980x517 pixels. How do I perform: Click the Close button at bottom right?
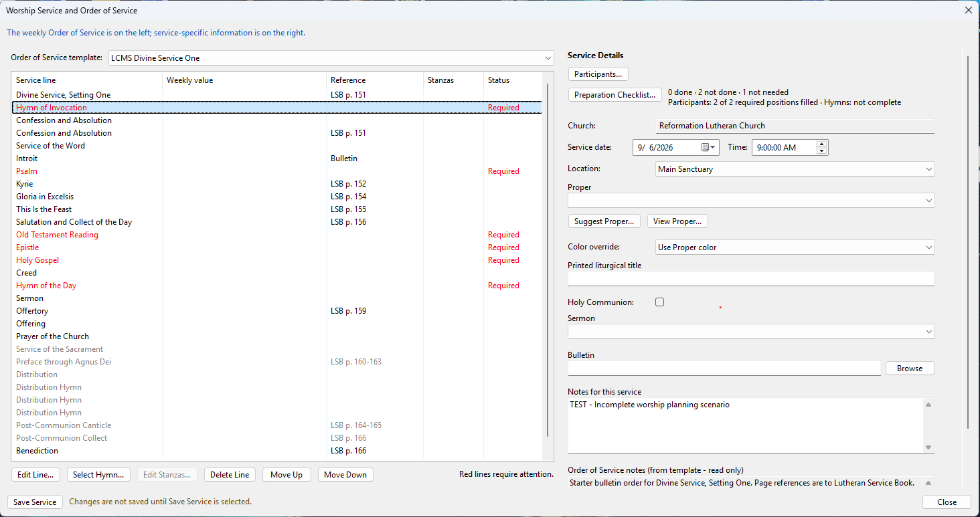[947, 502]
